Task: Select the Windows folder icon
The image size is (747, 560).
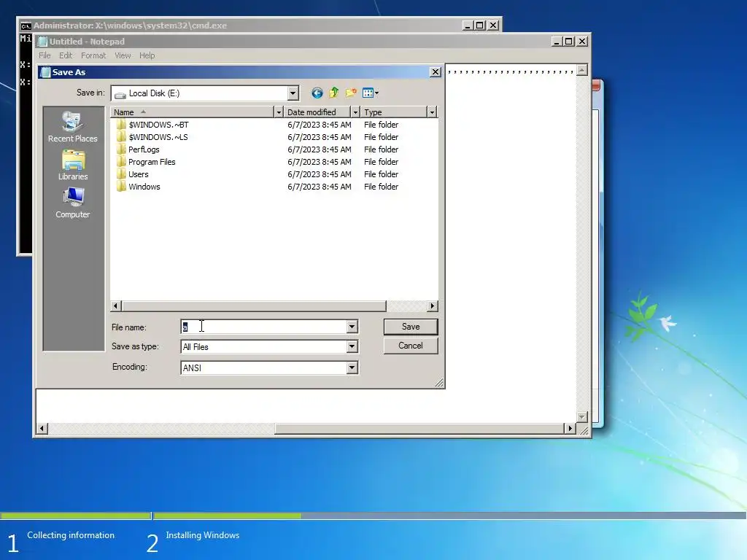Action: coord(121,187)
